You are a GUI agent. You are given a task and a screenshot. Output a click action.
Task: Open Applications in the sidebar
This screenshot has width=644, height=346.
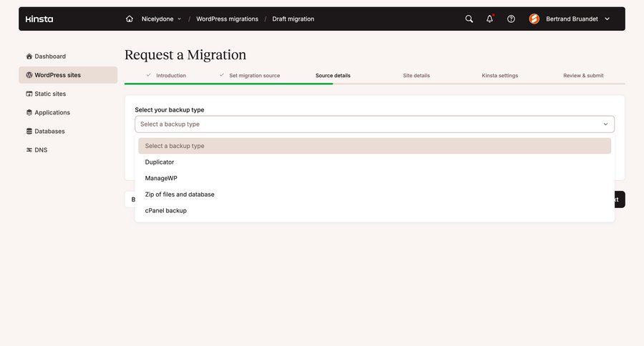pos(52,112)
